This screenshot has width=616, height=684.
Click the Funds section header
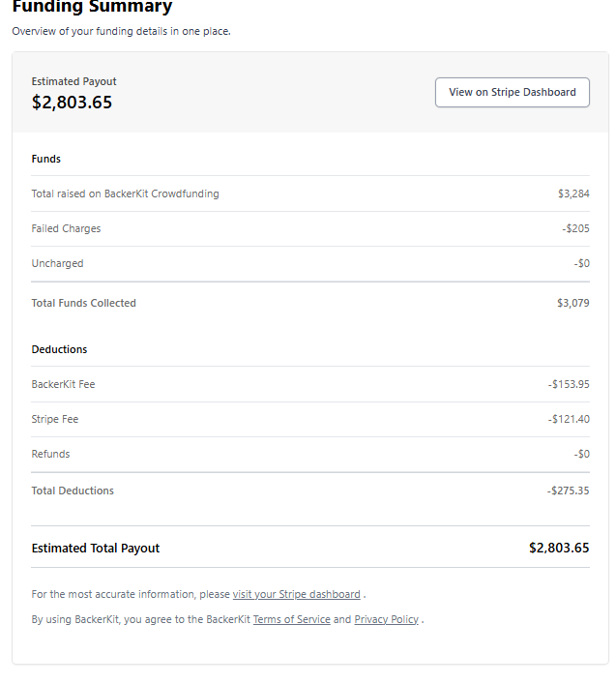pyautogui.click(x=46, y=159)
